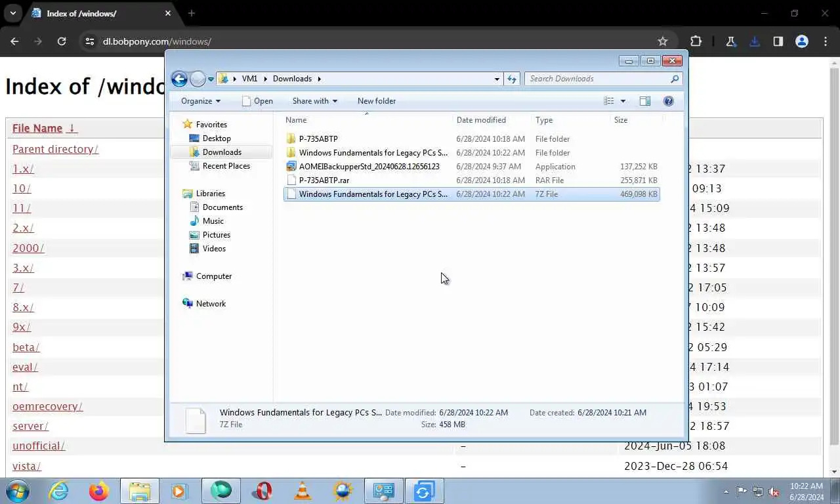Sort by the Size column header
Screen dimensions: 840x504
tap(636, 120)
